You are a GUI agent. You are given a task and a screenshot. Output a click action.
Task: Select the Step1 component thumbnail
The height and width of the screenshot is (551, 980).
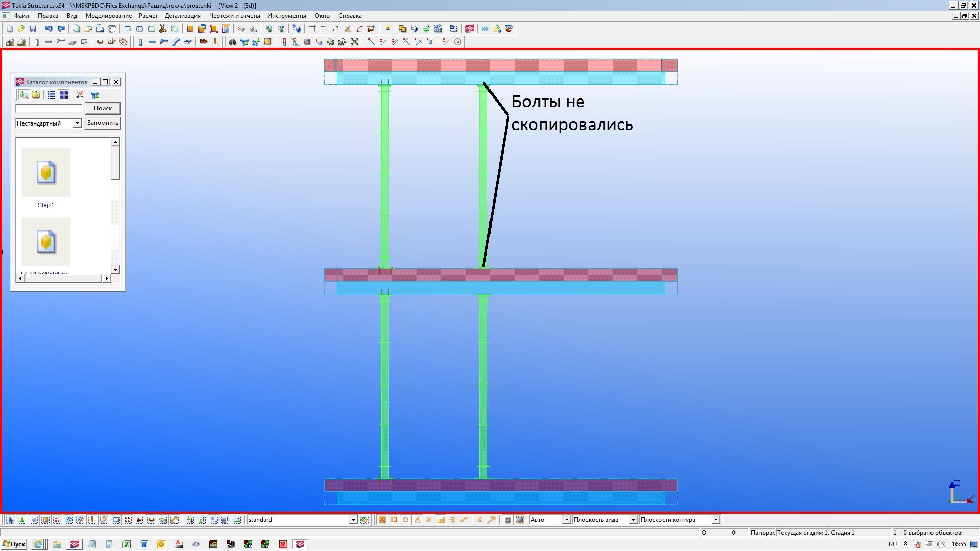pos(46,173)
